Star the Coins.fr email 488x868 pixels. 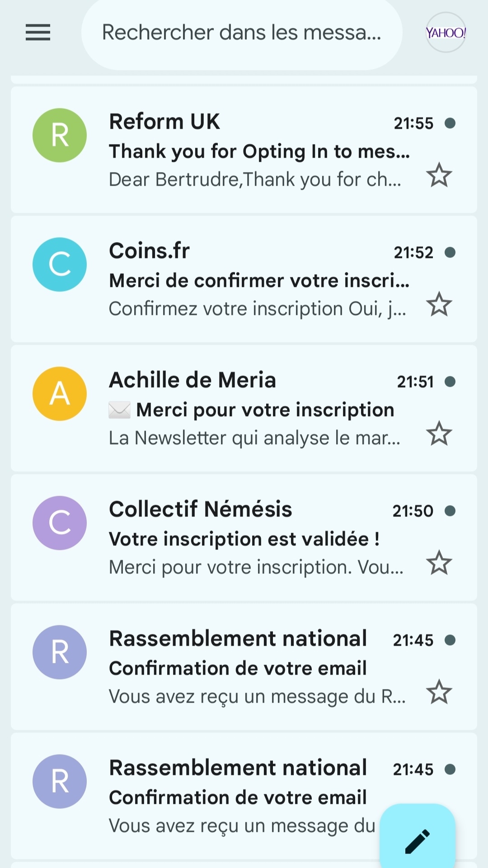click(x=439, y=305)
